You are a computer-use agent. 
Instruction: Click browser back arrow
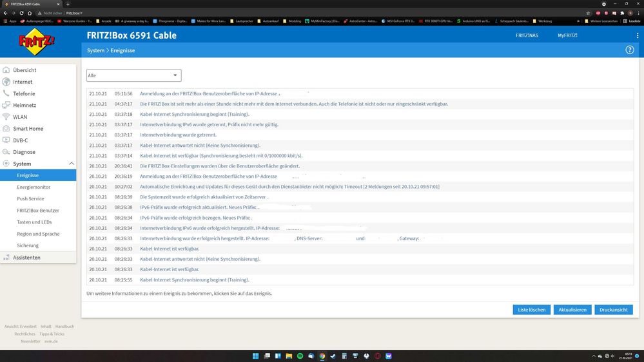click(x=5, y=13)
